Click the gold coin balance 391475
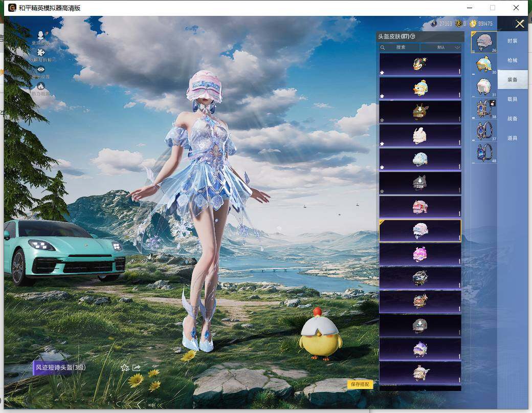 click(485, 24)
